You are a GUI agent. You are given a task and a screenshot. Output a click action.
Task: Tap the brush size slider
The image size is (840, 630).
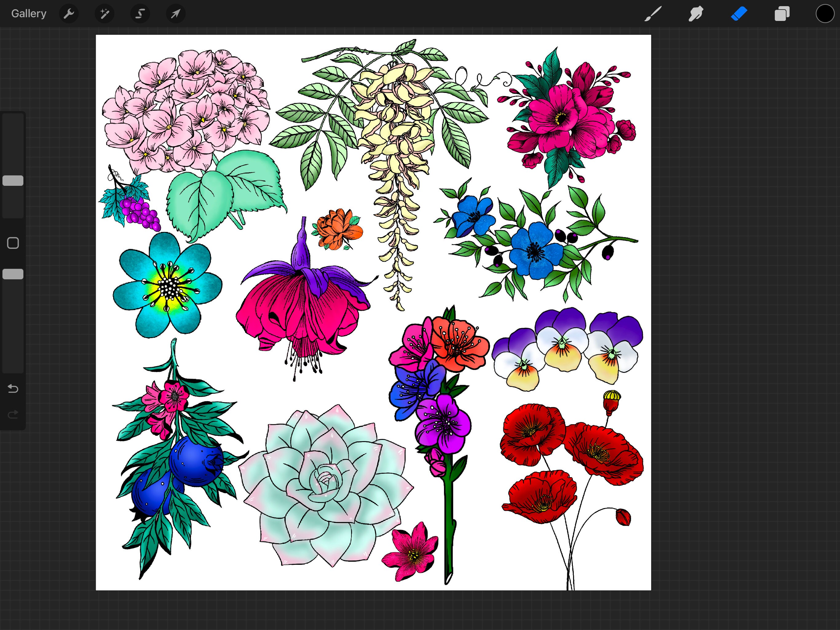13,181
